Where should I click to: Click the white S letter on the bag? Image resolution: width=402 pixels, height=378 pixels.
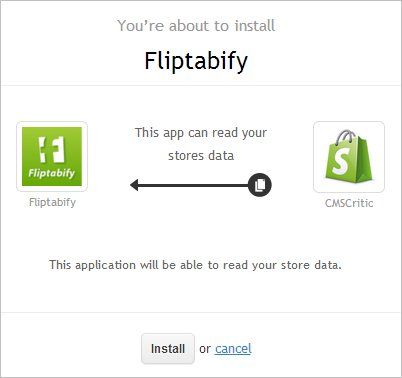(340, 161)
